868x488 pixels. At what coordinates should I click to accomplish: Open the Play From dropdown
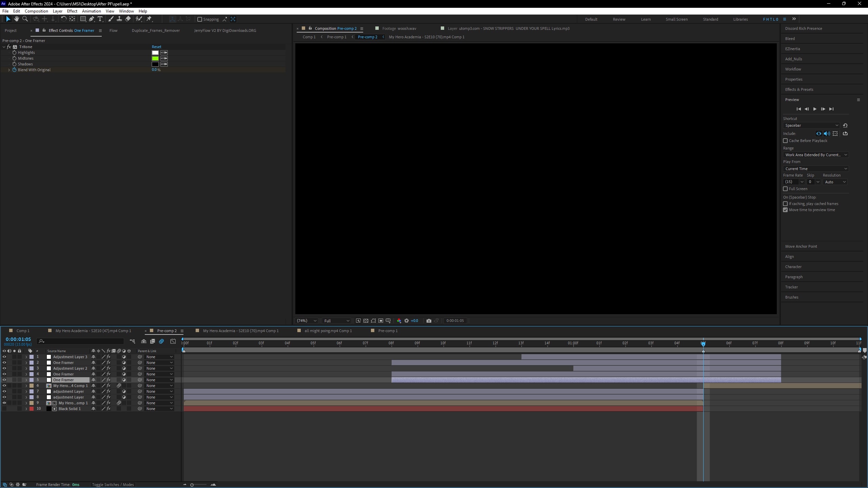click(x=815, y=168)
